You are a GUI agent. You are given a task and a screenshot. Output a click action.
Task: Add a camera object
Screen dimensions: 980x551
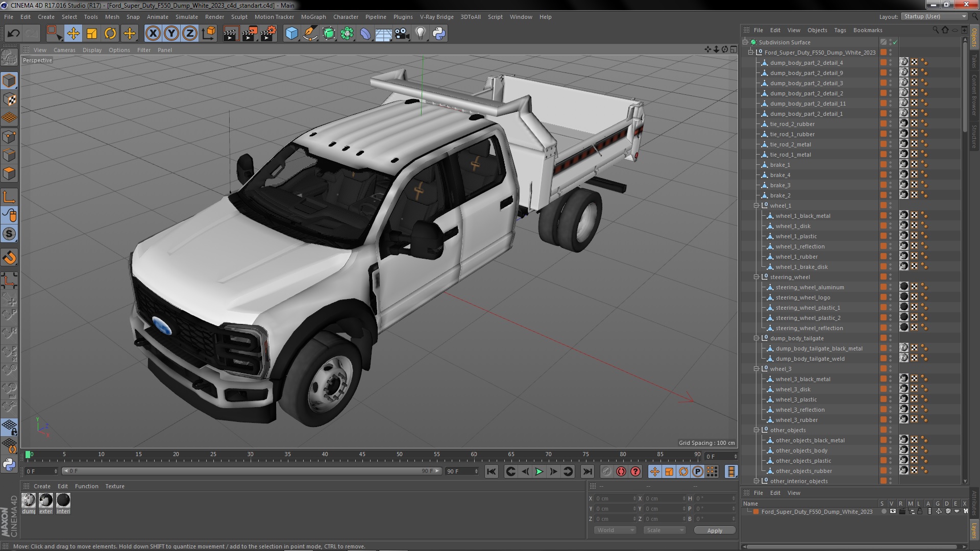tap(402, 34)
